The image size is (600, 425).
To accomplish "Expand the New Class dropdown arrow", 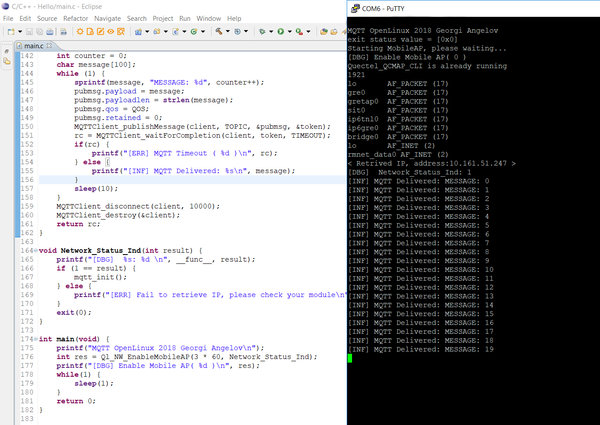I will point(203,31).
